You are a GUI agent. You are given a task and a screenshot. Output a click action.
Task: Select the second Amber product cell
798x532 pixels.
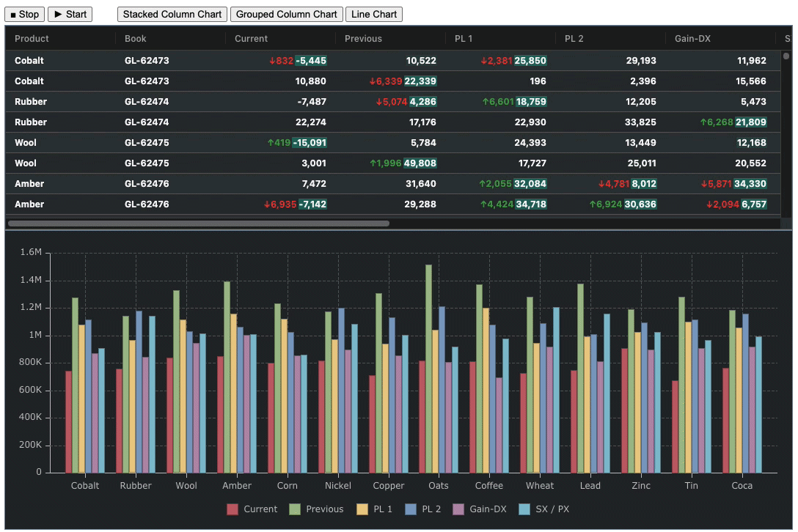[60, 204]
